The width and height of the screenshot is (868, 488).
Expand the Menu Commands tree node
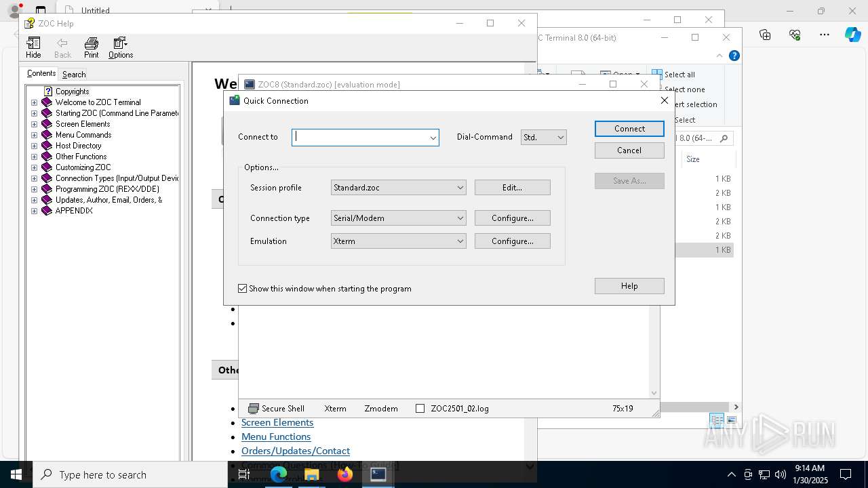click(x=34, y=135)
